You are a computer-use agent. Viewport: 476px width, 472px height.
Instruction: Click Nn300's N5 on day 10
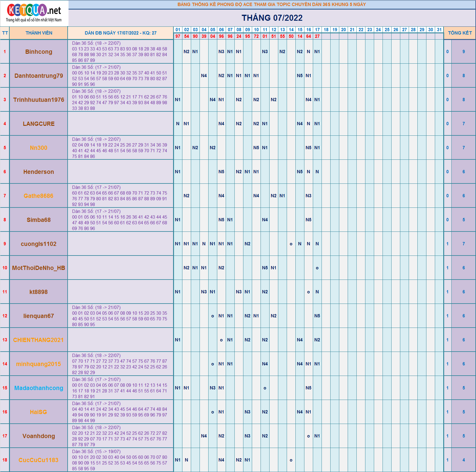tap(256, 148)
